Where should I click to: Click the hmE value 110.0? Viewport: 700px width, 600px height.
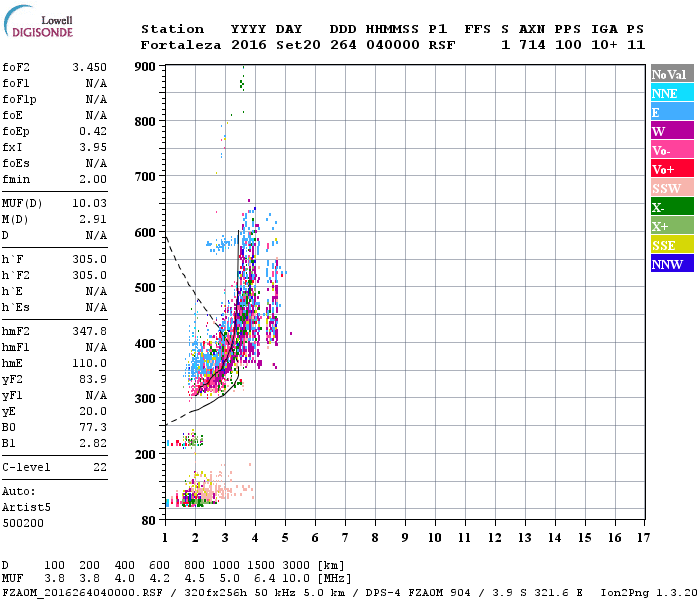pos(89,363)
